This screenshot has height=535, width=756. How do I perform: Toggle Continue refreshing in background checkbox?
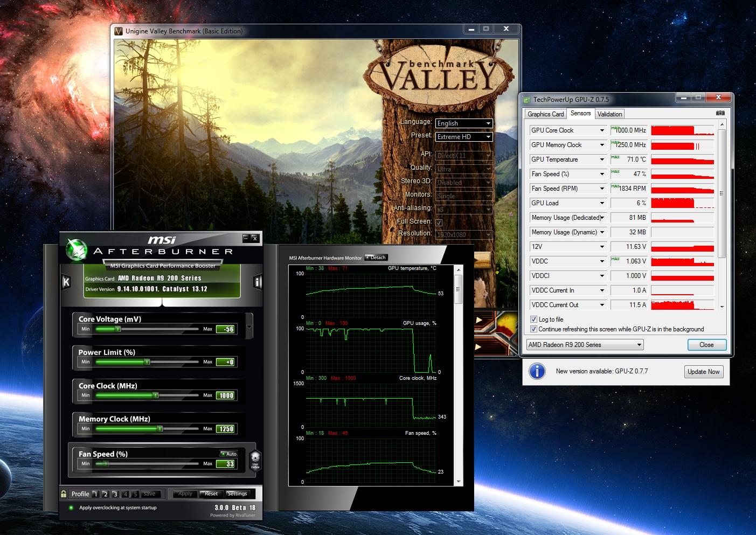click(x=533, y=329)
